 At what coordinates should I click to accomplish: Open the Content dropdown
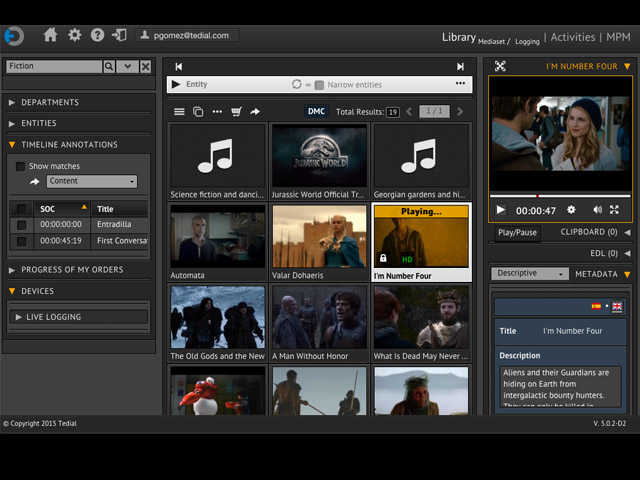[92, 181]
